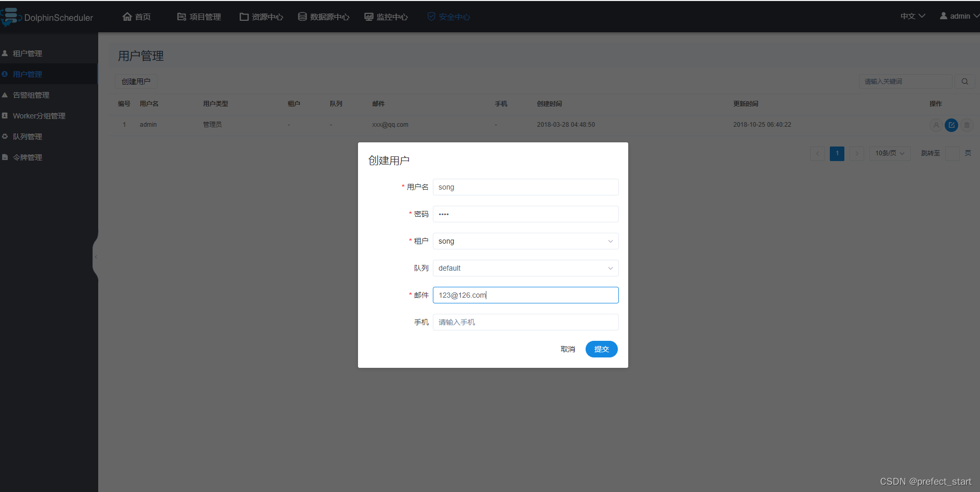Click the project management icon
980x492 pixels.
181,17
